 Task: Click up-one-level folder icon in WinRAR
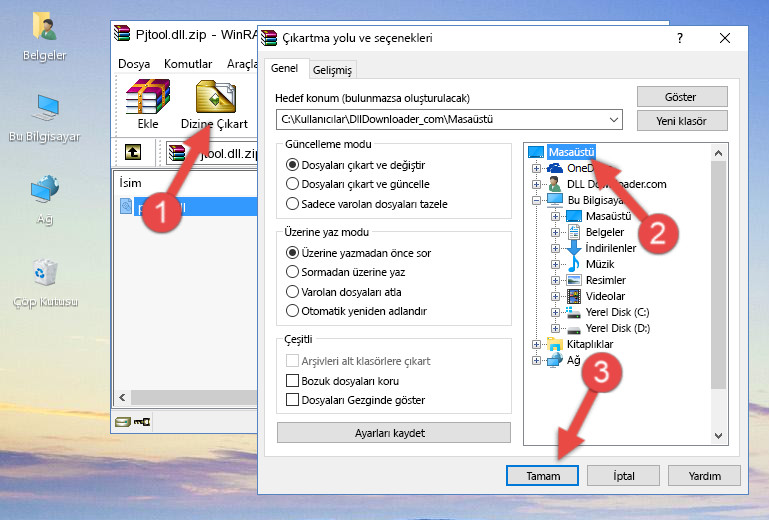(x=133, y=153)
